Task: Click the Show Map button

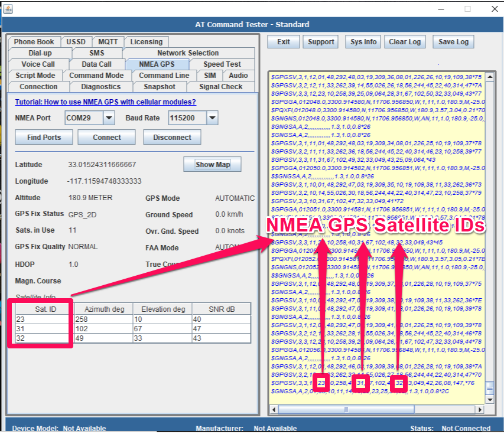Action: click(x=213, y=165)
